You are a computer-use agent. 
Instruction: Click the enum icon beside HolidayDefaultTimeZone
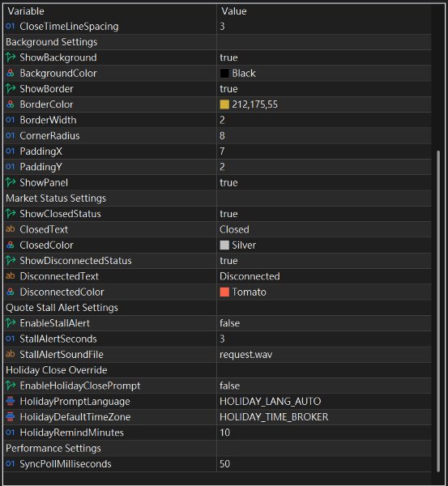(11, 417)
